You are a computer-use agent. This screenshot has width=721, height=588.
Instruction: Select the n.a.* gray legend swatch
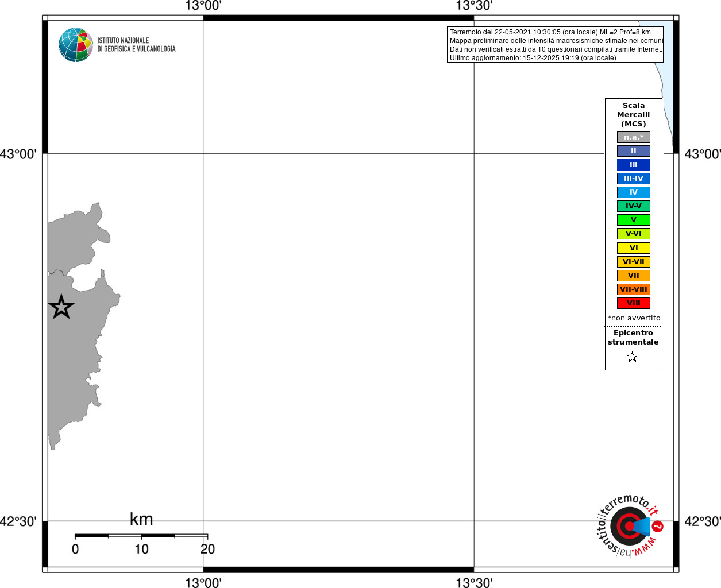[x=634, y=137]
